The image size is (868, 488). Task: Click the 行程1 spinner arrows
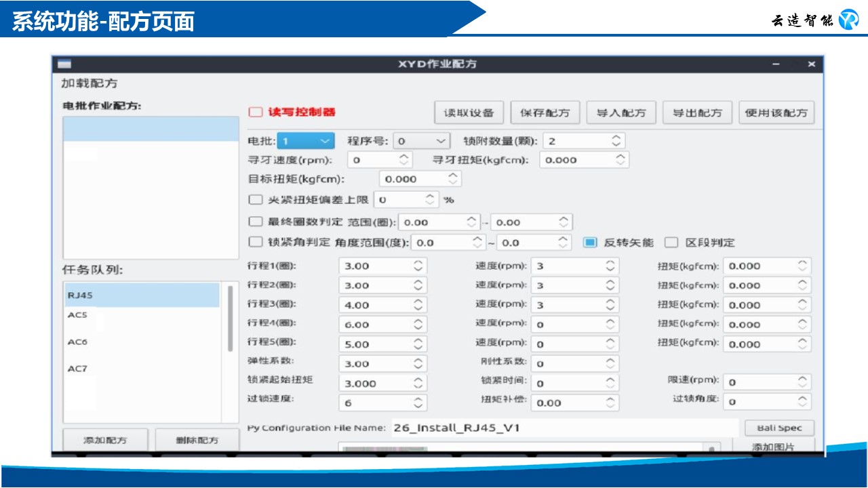[418, 266]
